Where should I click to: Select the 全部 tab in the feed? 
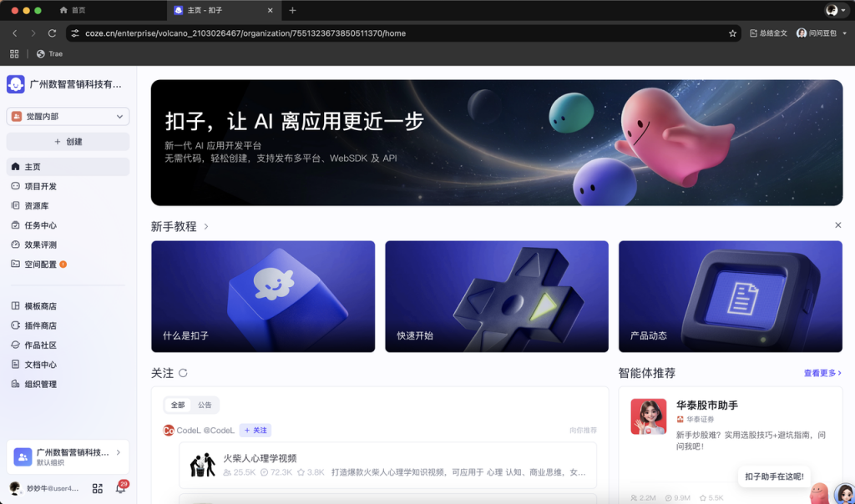coord(180,404)
